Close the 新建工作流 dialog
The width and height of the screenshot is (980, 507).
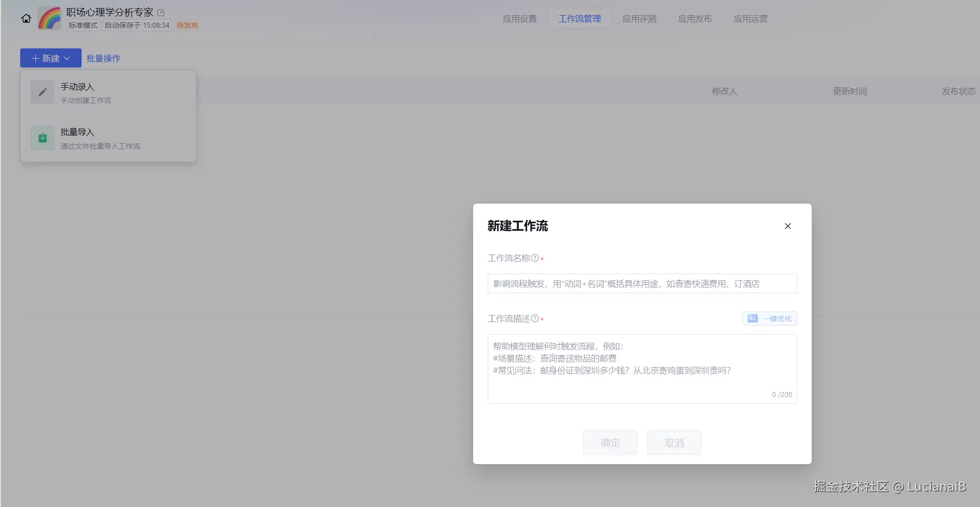[788, 226]
